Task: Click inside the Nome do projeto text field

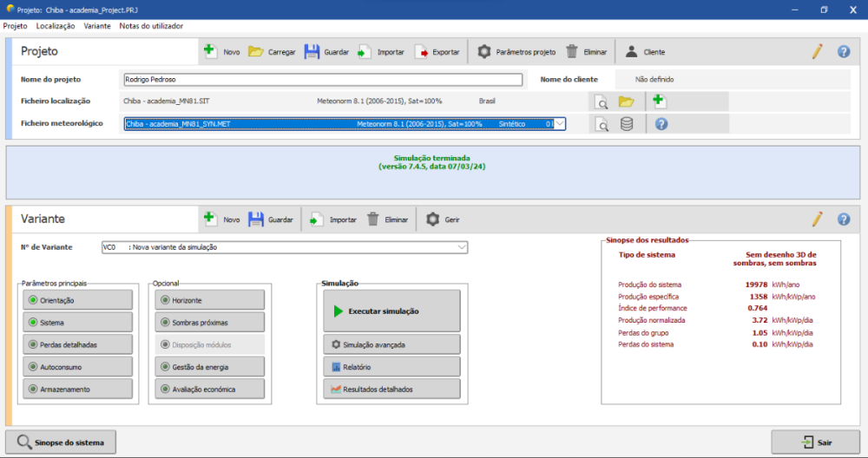Action: tap(323, 79)
